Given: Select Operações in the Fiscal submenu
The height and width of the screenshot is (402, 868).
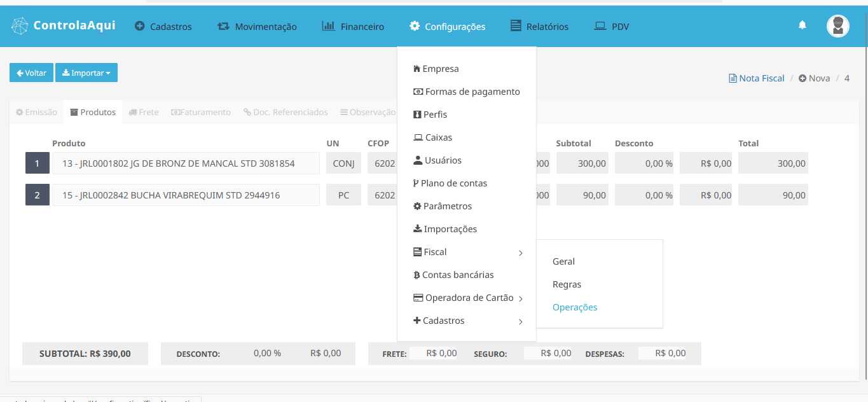Looking at the screenshot, I should tap(575, 307).
